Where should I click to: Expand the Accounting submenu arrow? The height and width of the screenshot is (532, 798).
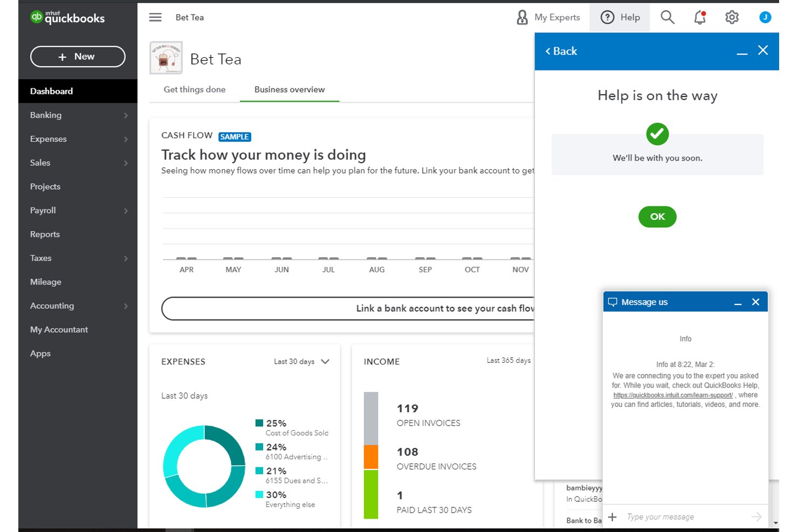coord(126,306)
